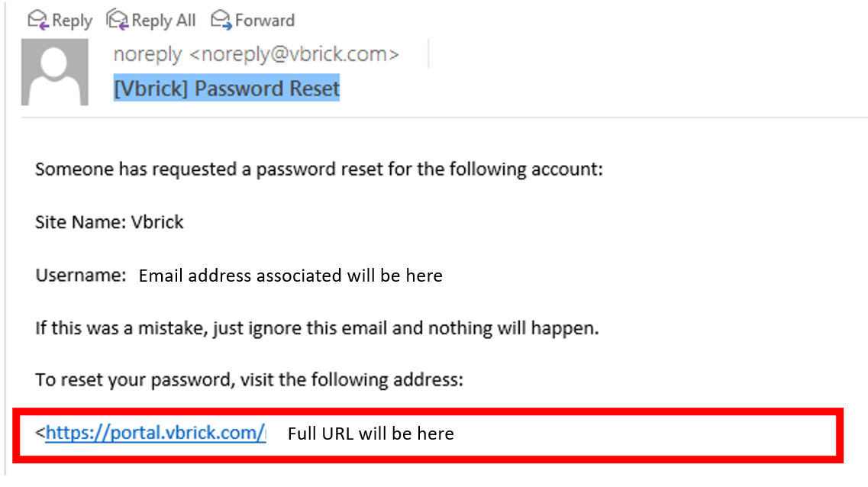Click the sender display name noreply

point(147,54)
